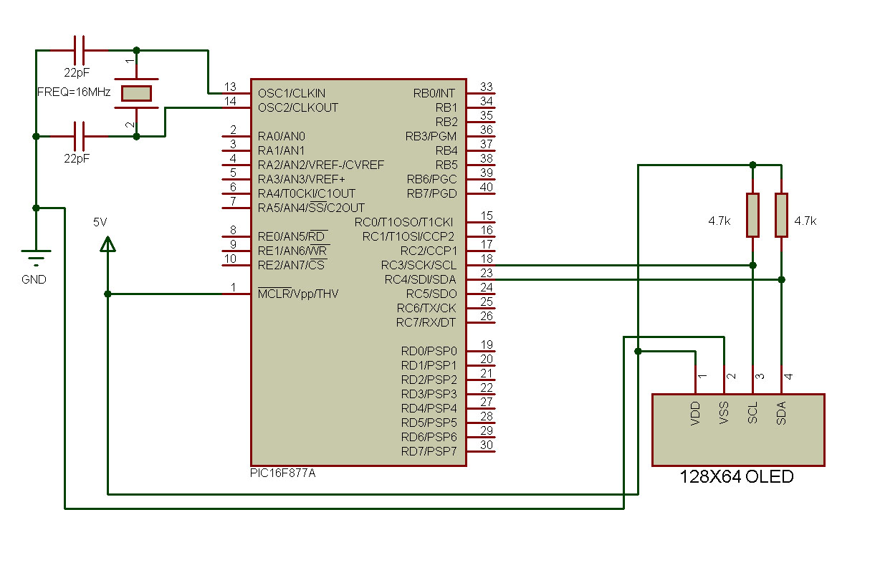The width and height of the screenshot is (875, 588).
Task: Select the RB0/INT pin label
Action: 434,93
